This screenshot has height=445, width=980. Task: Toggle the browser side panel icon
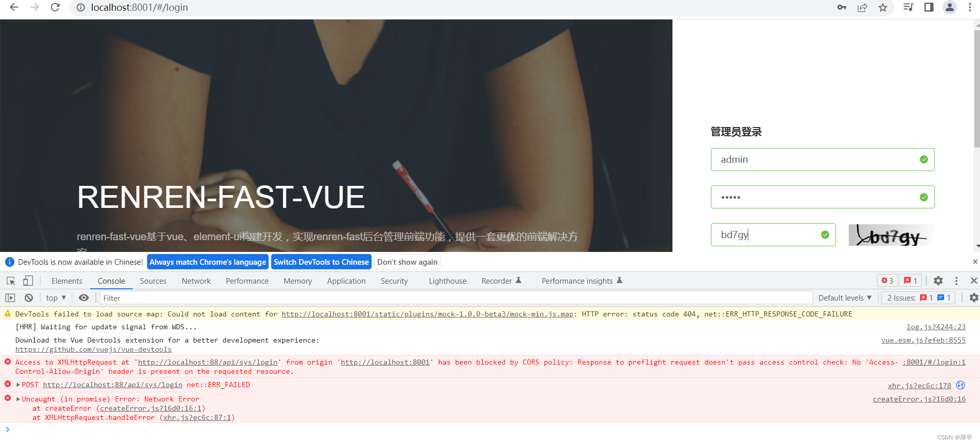tap(929, 7)
